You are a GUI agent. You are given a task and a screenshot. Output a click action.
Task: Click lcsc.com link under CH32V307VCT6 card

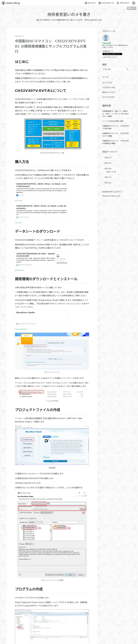[x=18, y=223]
